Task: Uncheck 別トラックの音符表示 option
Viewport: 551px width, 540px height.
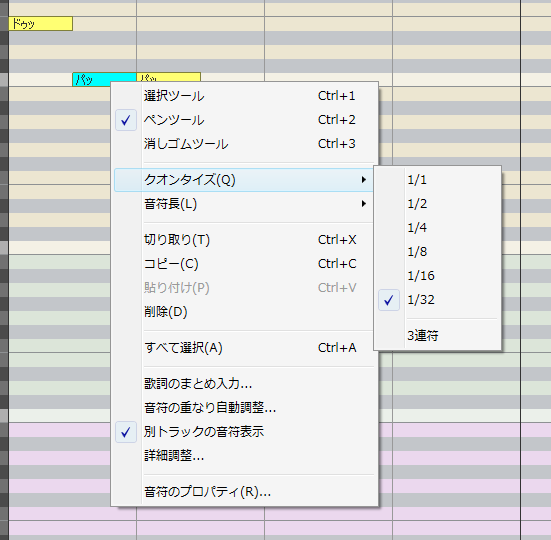Action: 245,432
